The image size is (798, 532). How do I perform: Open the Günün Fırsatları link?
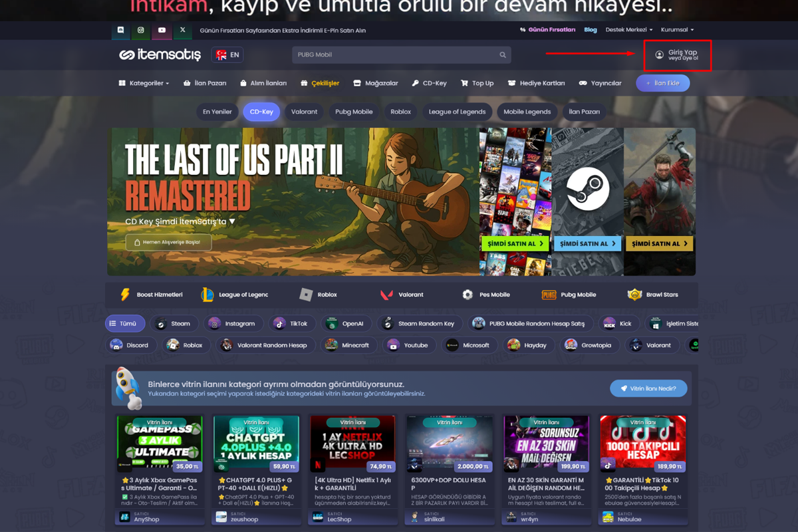point(548,30)
